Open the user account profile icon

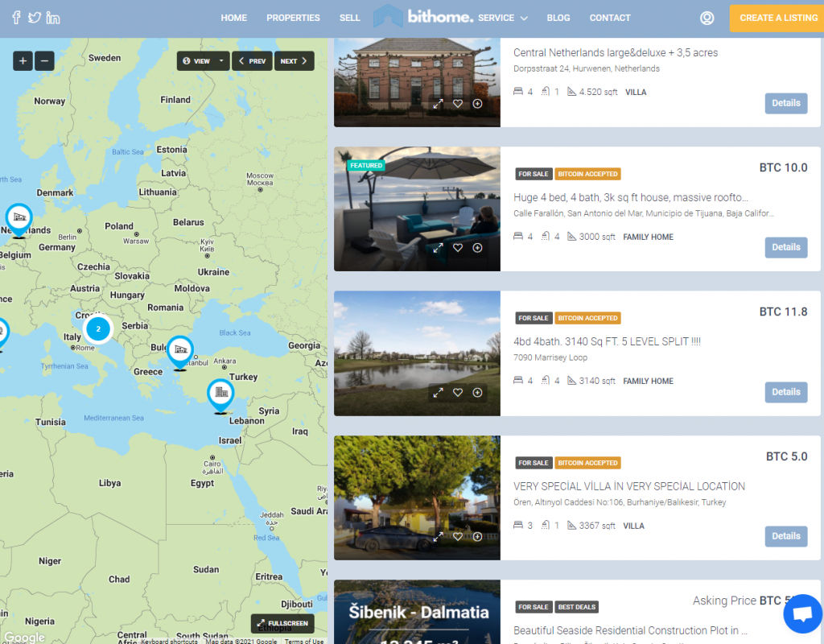tap(707, 18)
